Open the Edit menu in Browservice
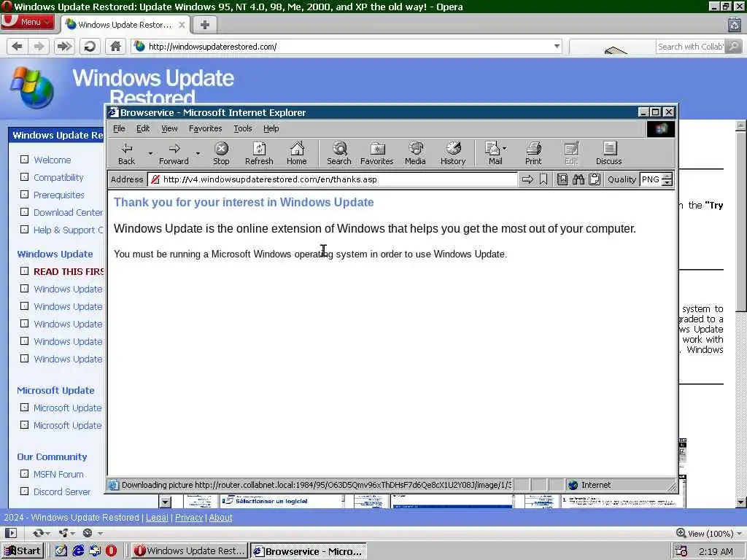Image resolution: width=747 pixels, height=560 pixels. click(x=143, y=128)
